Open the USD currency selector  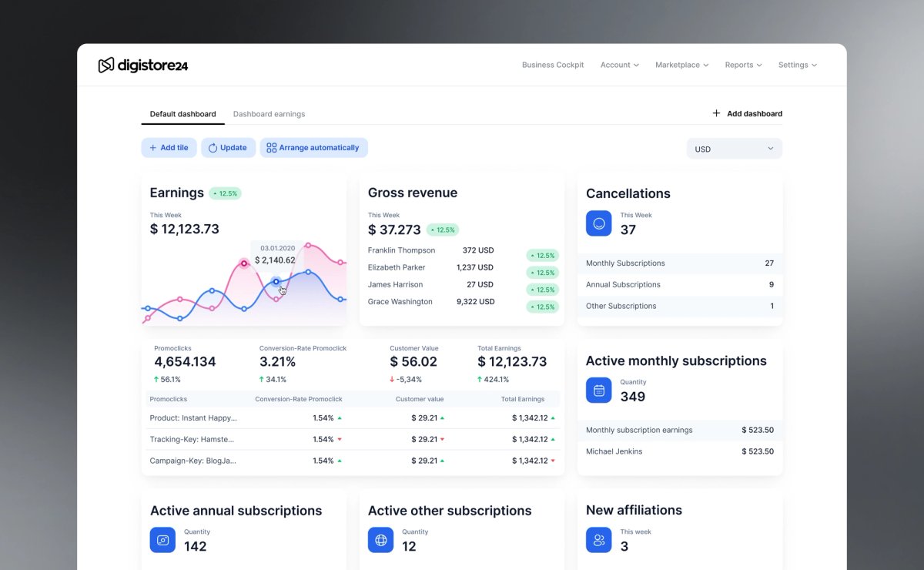pyautogui.click(x=735, y=149)
